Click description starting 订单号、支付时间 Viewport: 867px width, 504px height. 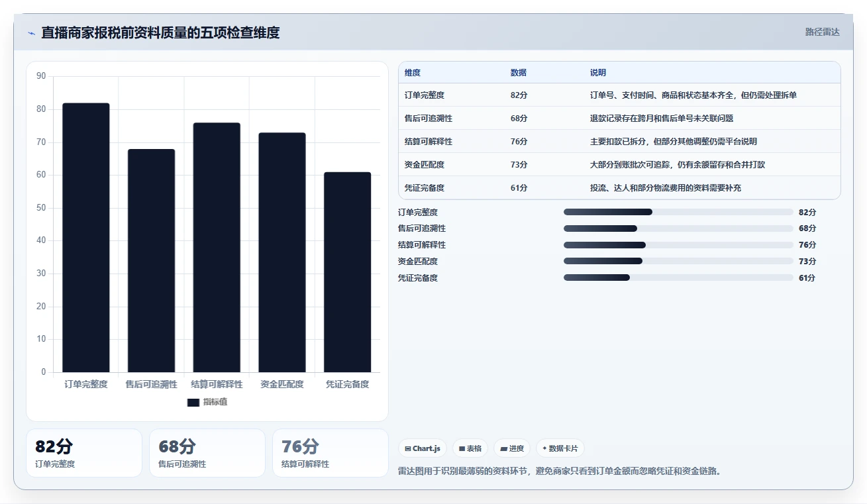coord(693,95)
